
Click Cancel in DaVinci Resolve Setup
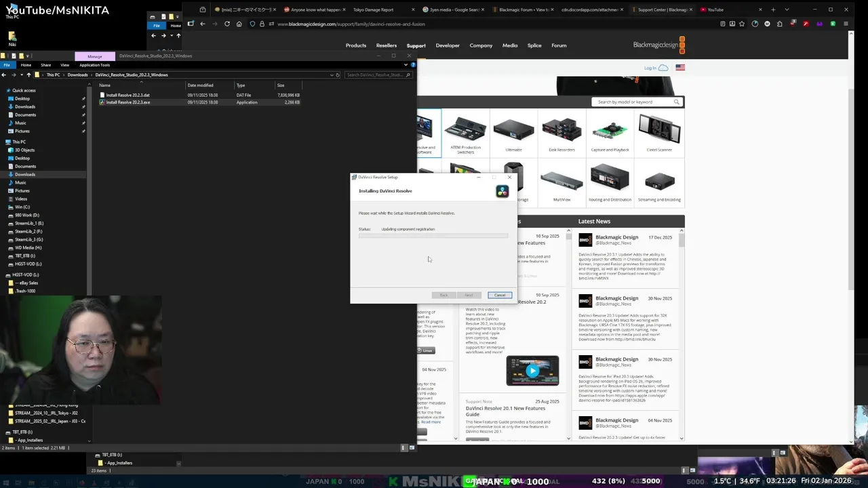point(500,295)
